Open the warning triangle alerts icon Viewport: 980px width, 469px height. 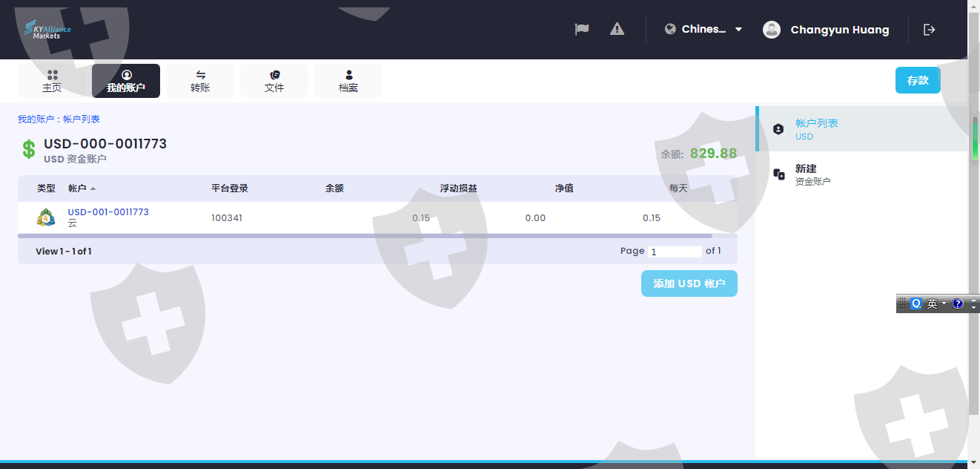(617, 29)
